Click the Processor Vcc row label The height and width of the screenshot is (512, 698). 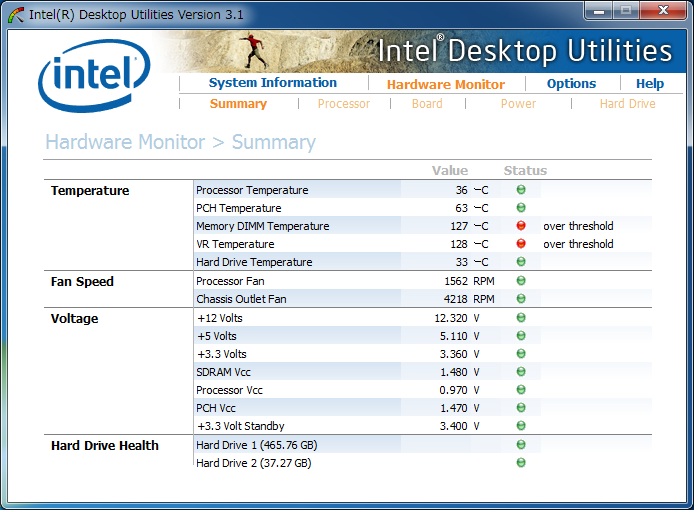pos(229,390)
